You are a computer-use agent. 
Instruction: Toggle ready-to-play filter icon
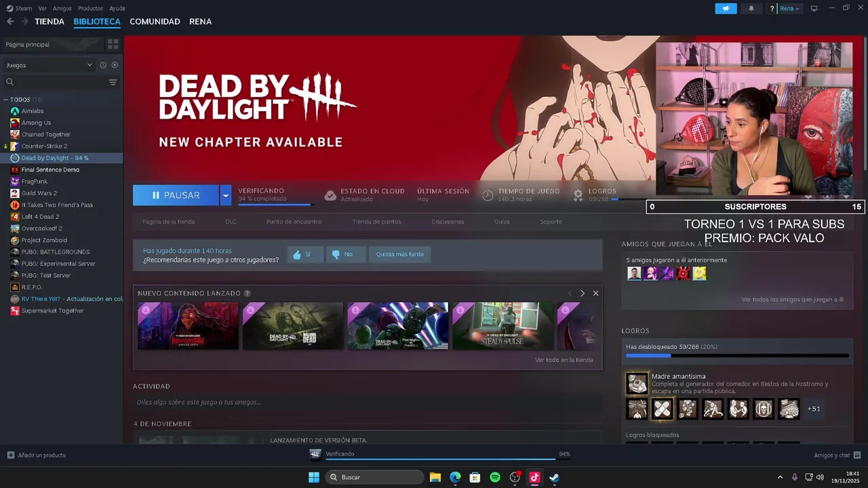pos(115,65)
